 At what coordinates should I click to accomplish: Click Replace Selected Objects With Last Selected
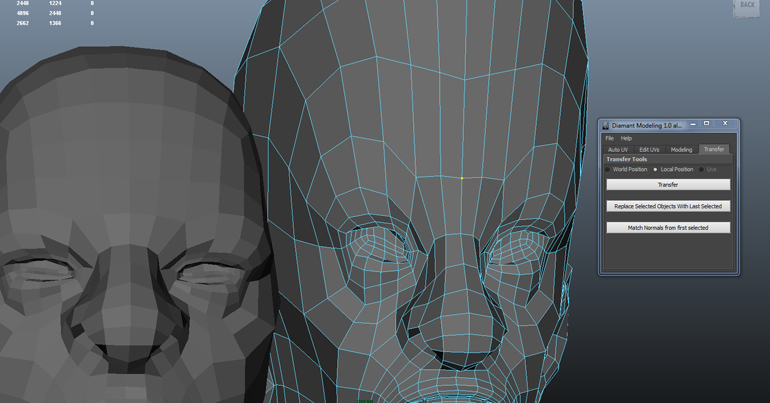(667, 206)
